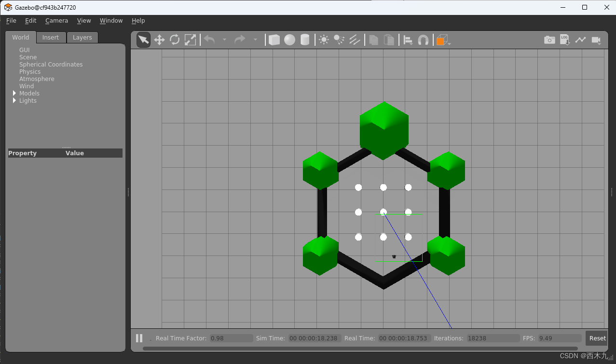Open the Edit menu
The width and height of the screenshot is (616, 364).
(31, 21)
